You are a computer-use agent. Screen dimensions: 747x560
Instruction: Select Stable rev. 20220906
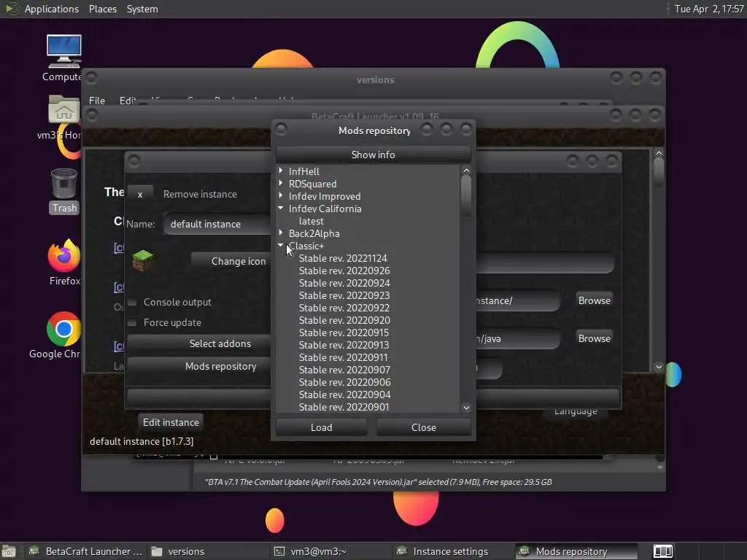pos(344,382)
